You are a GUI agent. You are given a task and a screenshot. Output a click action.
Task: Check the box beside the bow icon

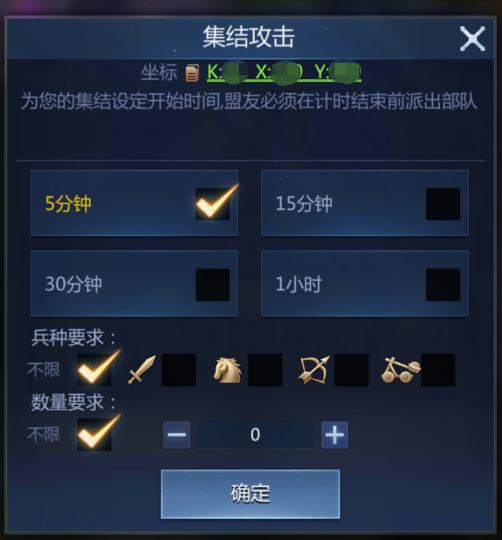point(351,370)
